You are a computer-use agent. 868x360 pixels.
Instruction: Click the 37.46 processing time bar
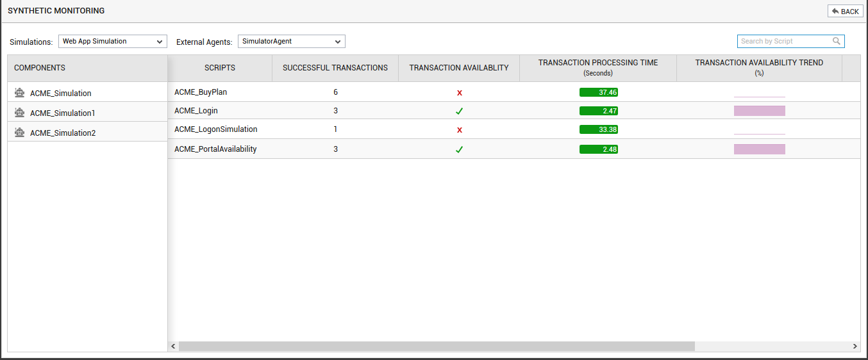599,92
